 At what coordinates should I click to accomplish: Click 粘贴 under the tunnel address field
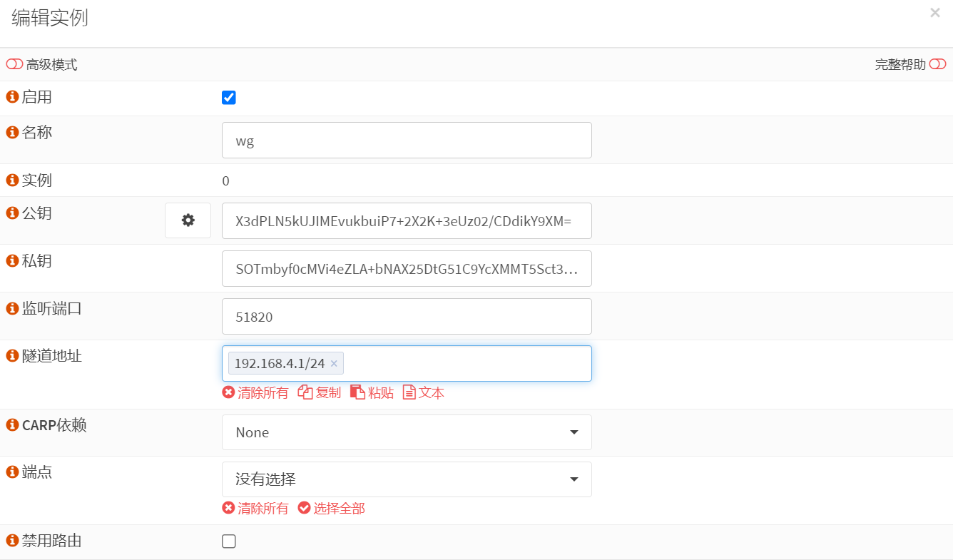372,393
